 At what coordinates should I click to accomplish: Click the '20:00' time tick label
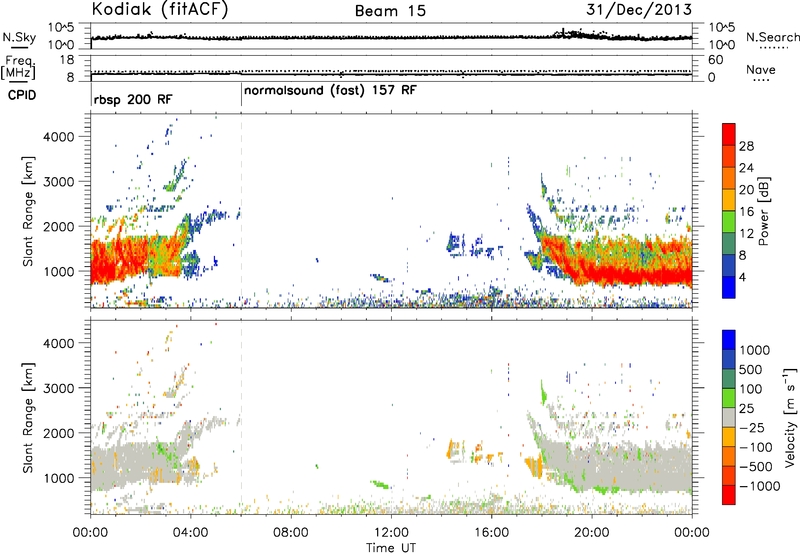click(592, 533)
